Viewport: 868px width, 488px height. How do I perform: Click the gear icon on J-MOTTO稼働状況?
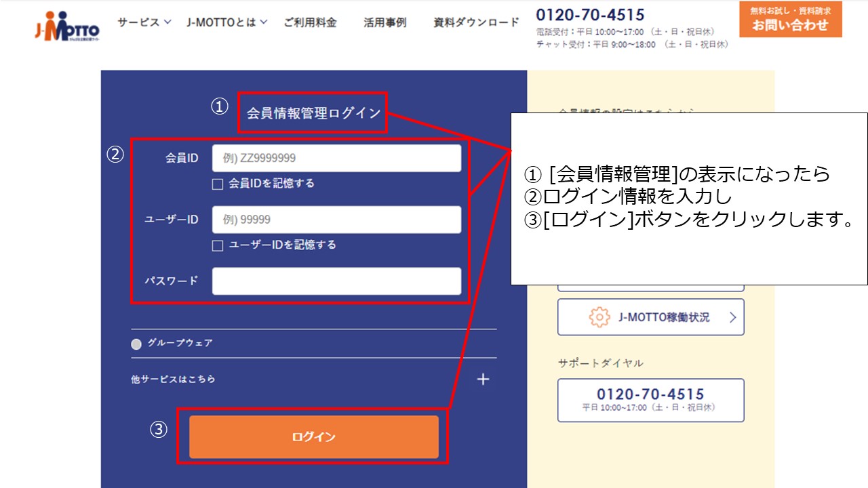click(x=599, y=317)
